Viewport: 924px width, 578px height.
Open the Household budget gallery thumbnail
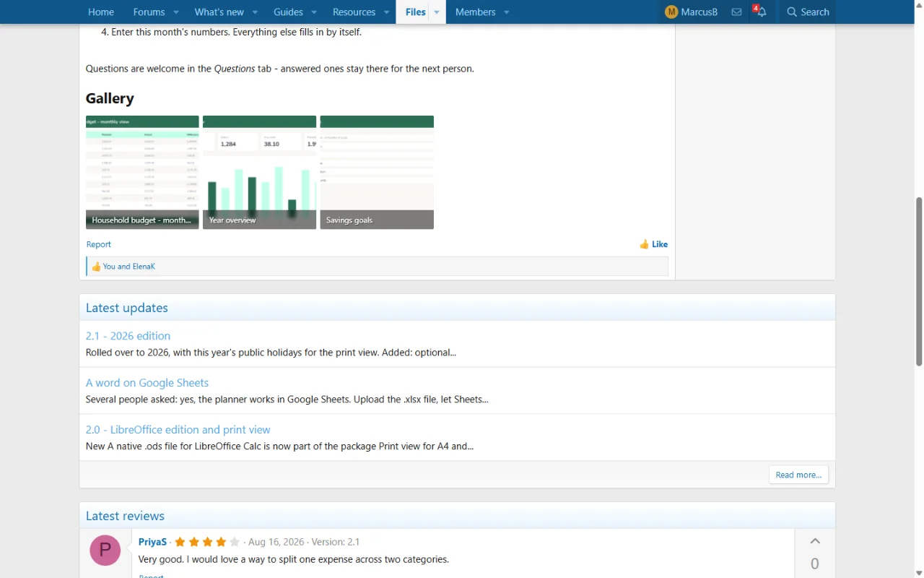pos(142,173)
